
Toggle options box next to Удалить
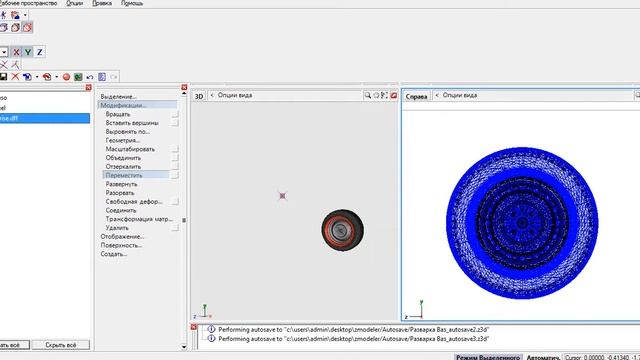pos(175,228)
